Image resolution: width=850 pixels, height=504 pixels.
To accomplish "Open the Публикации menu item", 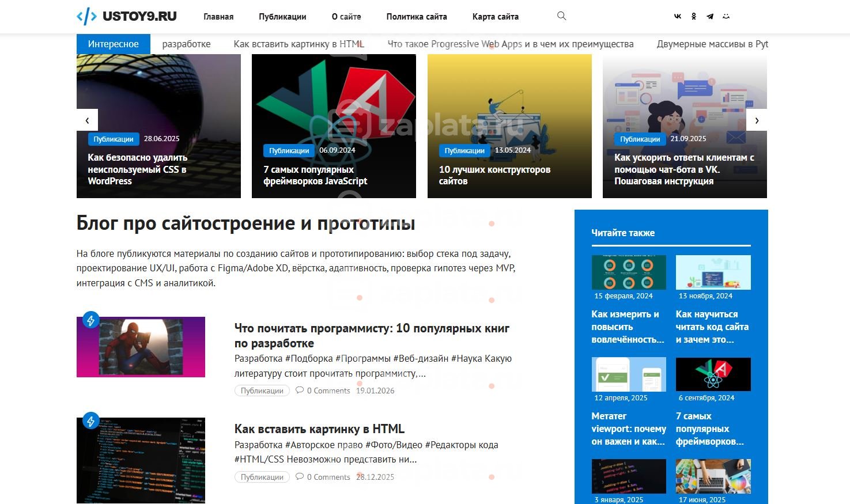I will (x=282, y=17).
